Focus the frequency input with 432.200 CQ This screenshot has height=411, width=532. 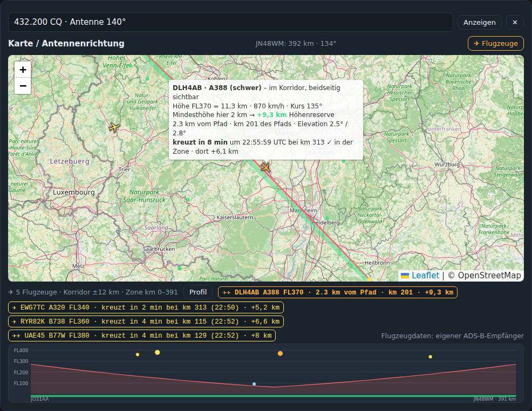(230, 22)
